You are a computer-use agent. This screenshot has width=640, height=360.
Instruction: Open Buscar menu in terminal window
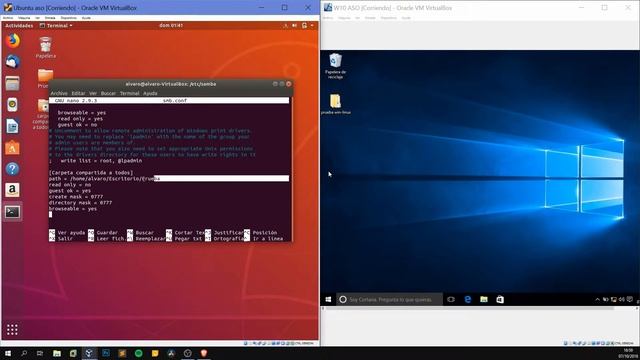108,93
